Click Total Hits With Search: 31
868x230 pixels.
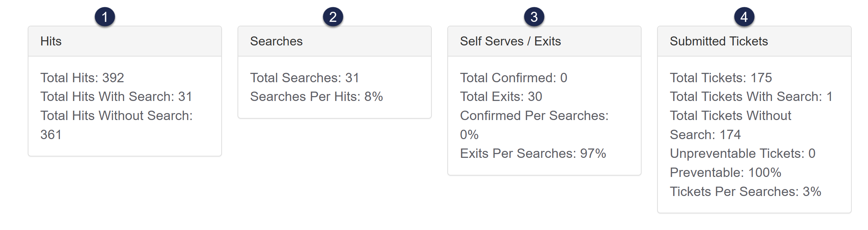tap(116, 96)
